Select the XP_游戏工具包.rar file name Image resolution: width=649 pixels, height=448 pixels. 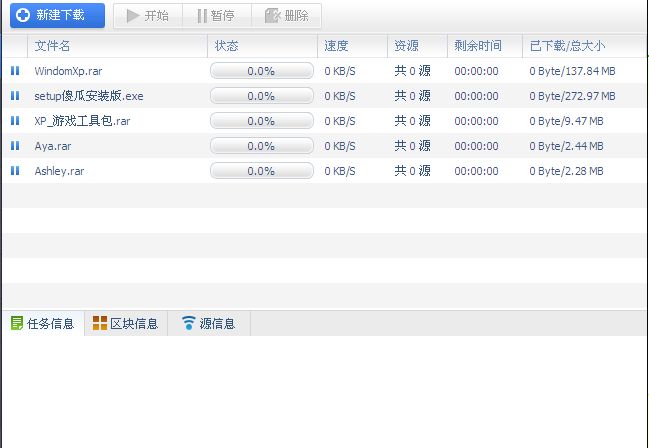[x=82, y=121]
